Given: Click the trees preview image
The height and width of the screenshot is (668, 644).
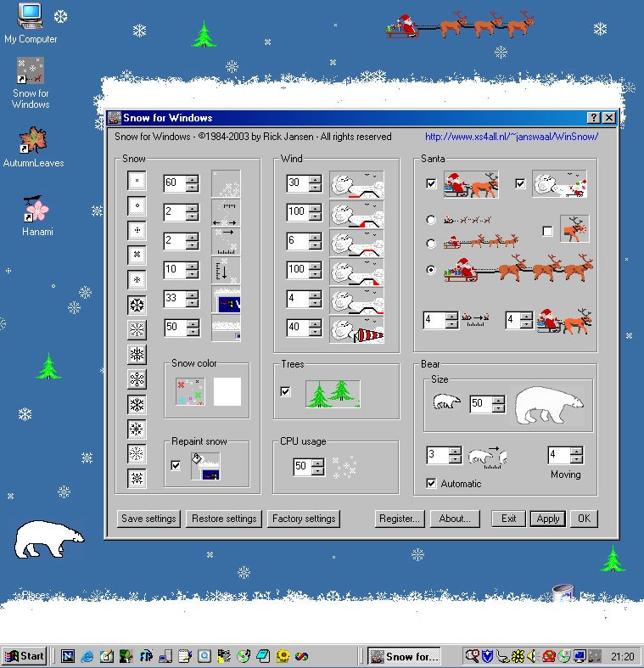Looking at the screenshot, I should [x=333, y=394].
